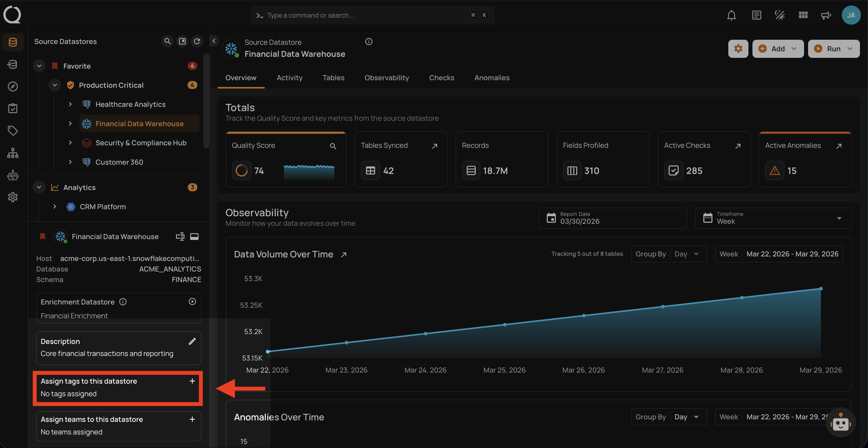Switch to the Observability tab
Viewport: 868px width, 448px height.
coord(386,78)
